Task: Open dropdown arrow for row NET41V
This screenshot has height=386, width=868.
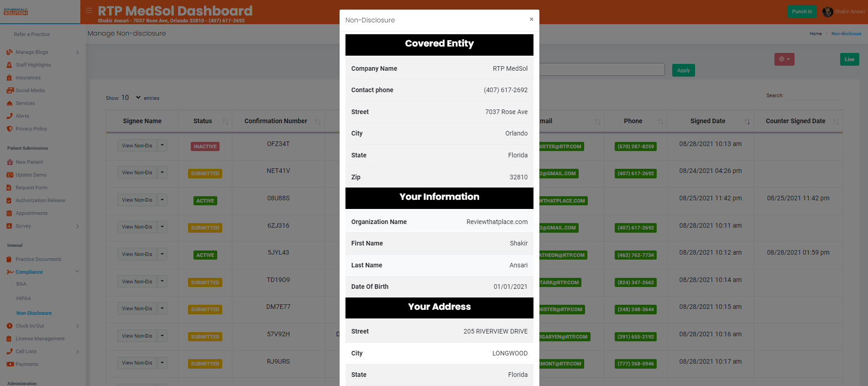Action: pos(162,172)
